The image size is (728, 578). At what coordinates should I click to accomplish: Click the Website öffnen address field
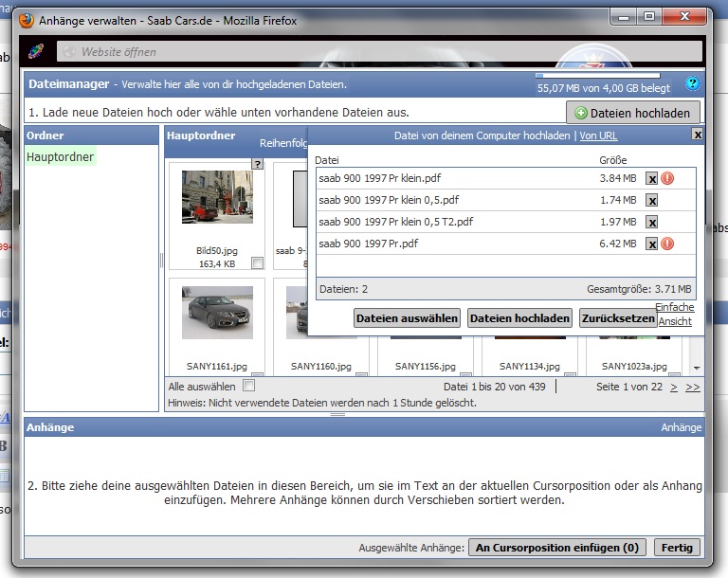click(x=379, y=51)
